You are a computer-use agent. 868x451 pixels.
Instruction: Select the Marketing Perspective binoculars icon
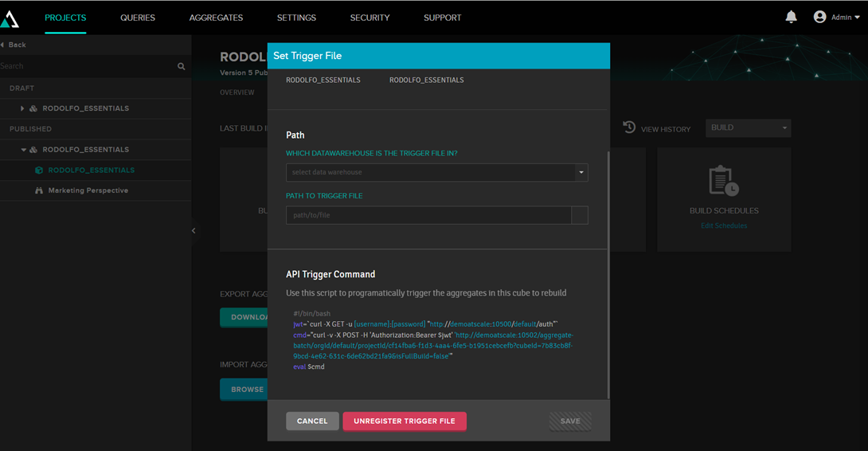39,191
